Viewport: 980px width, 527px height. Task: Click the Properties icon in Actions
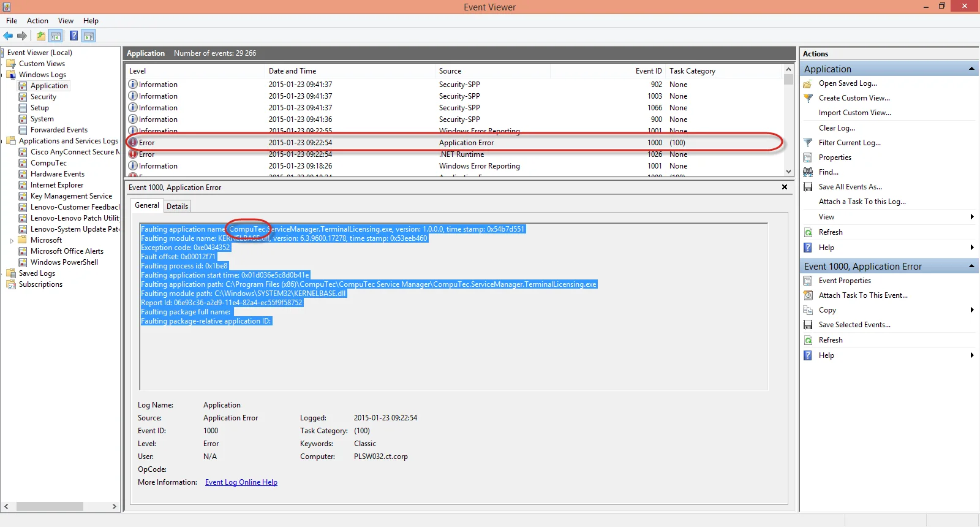tap(808, 157)
